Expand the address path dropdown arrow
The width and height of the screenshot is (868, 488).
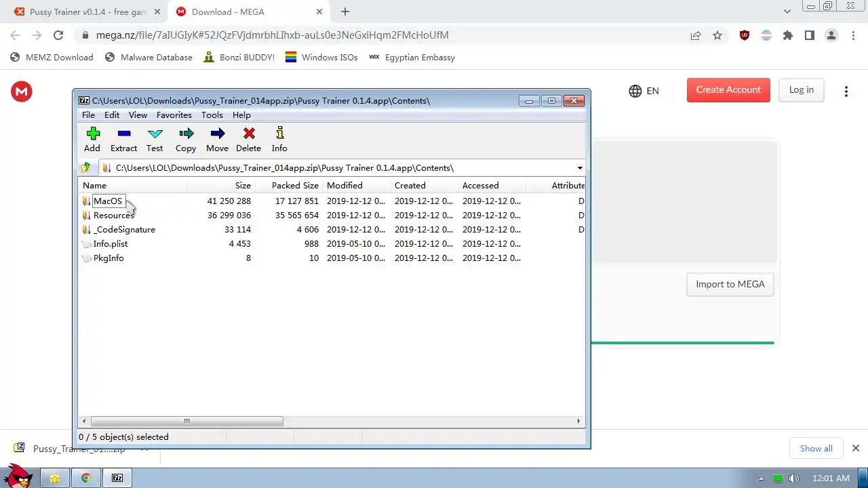[580, 168]
